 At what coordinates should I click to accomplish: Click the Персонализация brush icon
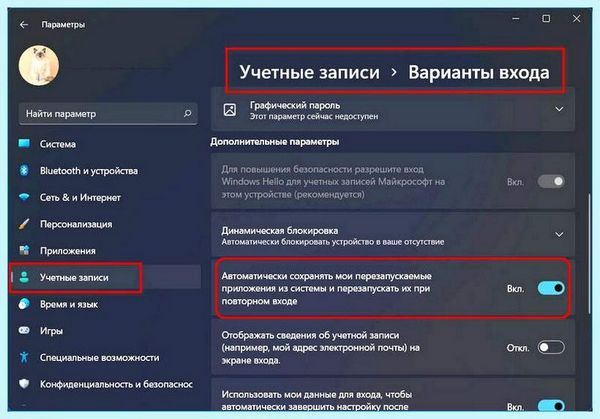click(x=24, y=224)
